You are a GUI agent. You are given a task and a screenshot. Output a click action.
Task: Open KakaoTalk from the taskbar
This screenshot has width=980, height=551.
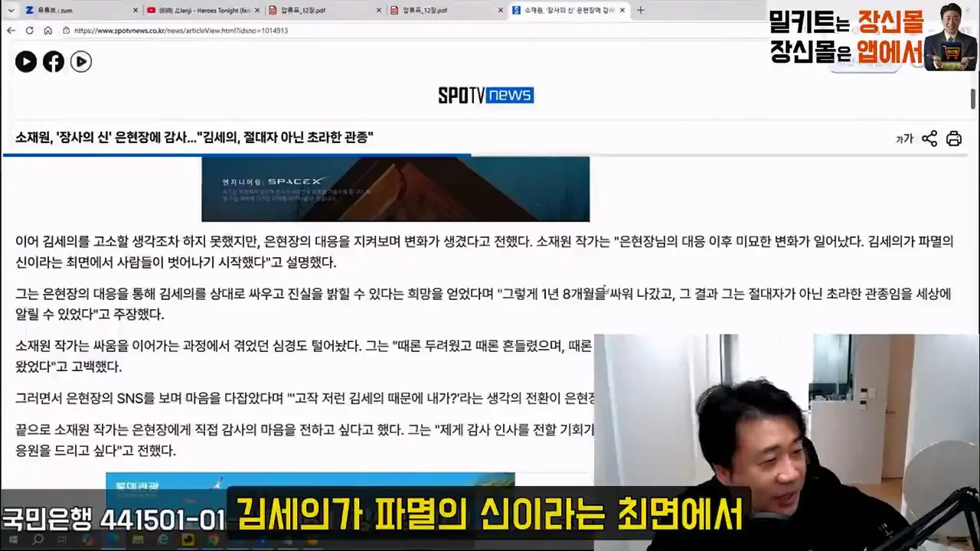click(x=188, y=540)
